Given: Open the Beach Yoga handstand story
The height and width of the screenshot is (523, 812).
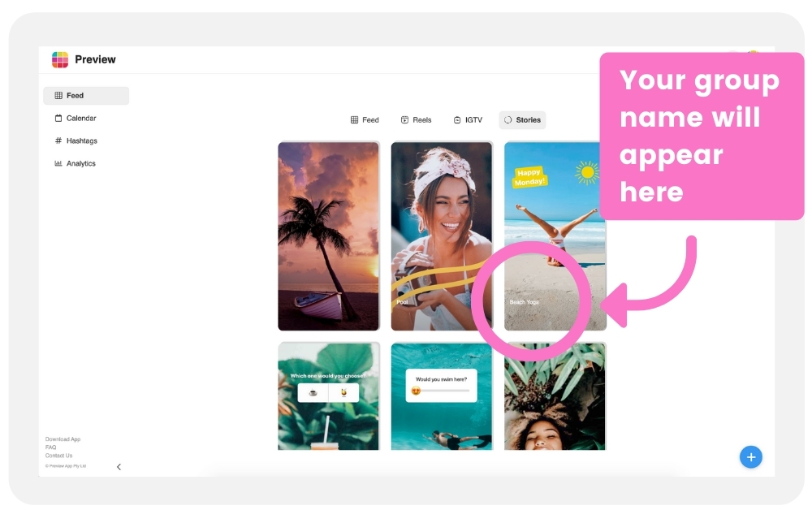Looking at the screenshot, I should click(x=555, y=236).
